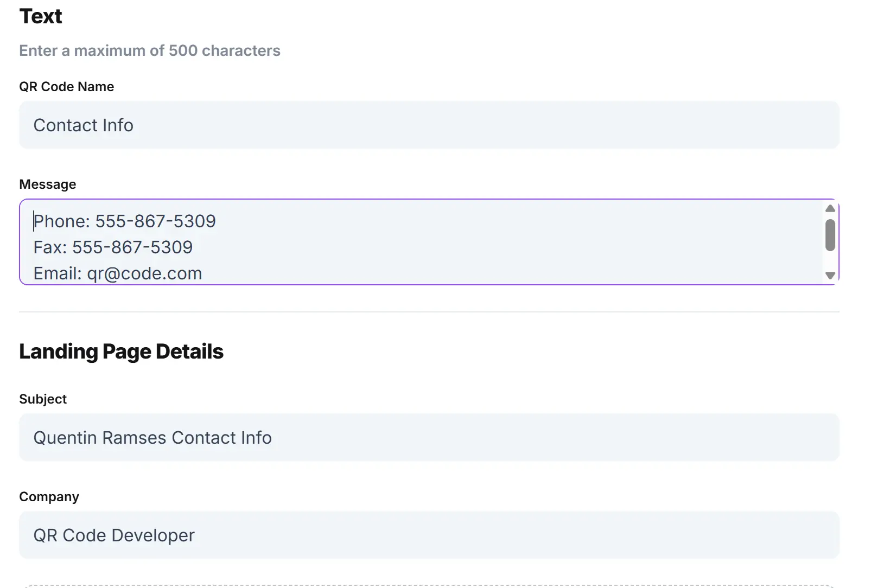Viewport: 871px width, 588px height.
Task: Click the number after 'Phone:' in Message
Action: pyautogui.click(x=155, y=221)
